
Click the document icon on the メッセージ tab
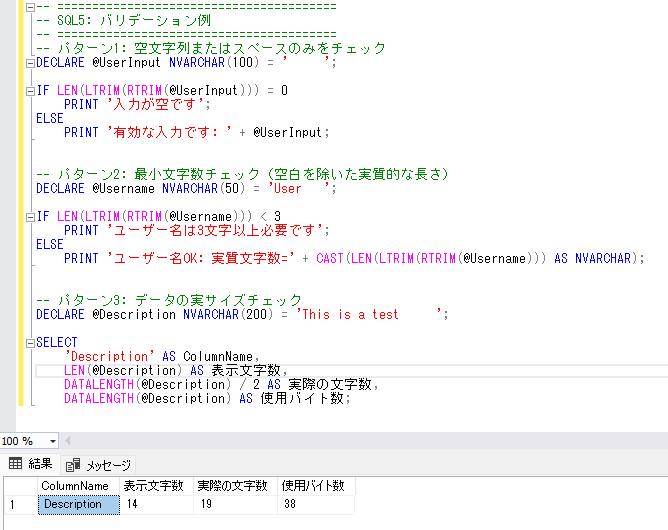[72, 465]
